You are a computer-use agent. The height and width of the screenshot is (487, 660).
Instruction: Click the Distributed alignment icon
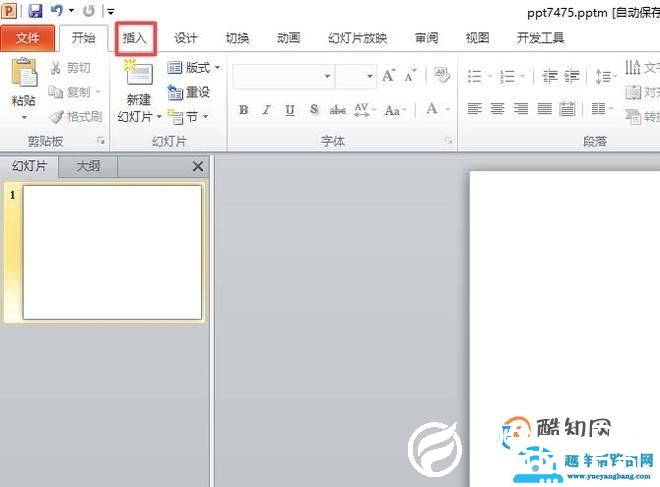tap(567, 109)
